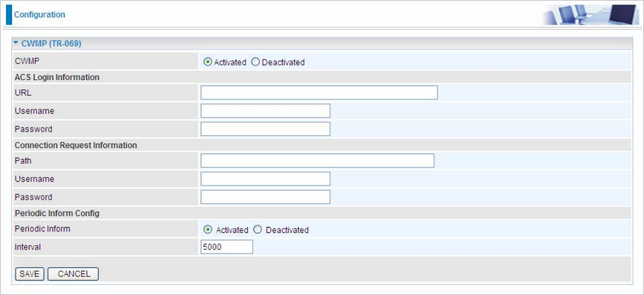Focus the Connection Request Password field
This screenshot has height=295, width=644.
265,197
